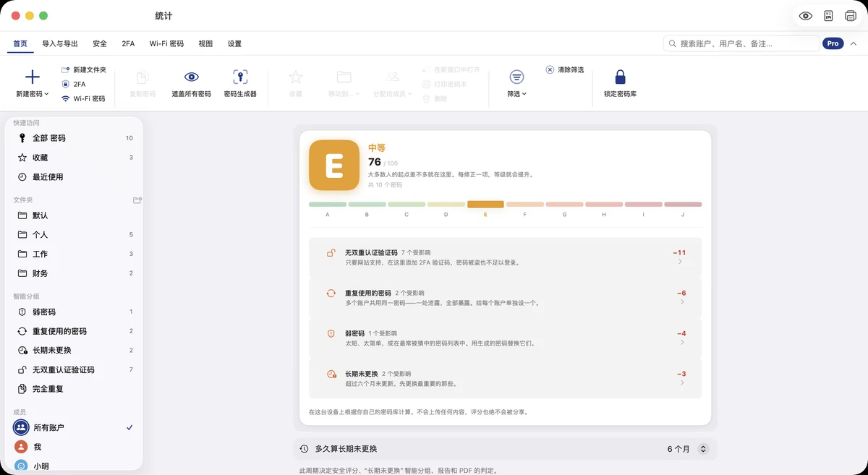Select 重复使用的密码 smart group

[x=74, y=331]
